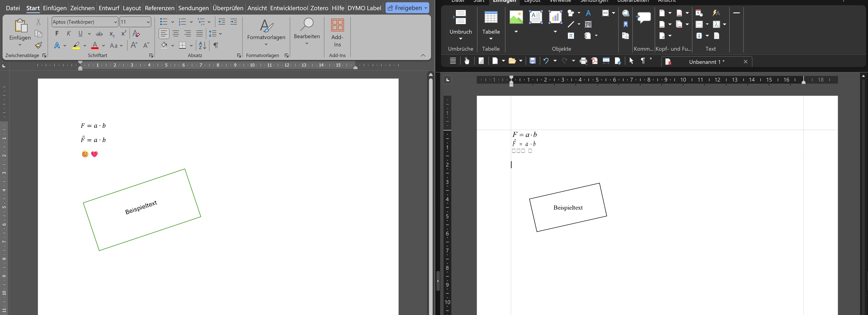Insert text box in the right window
868x315 pixels.
tap(536, 17)
